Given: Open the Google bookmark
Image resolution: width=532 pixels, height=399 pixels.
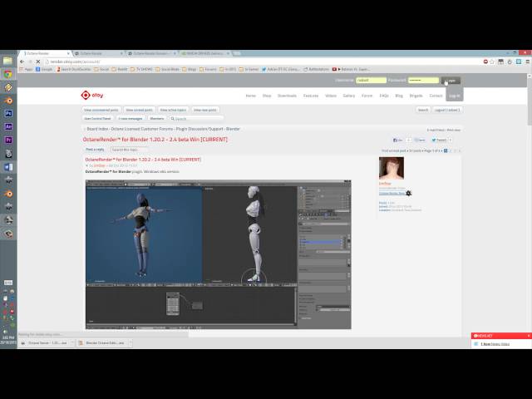Looking at the screenshot, I should click(x=44, y=69).
